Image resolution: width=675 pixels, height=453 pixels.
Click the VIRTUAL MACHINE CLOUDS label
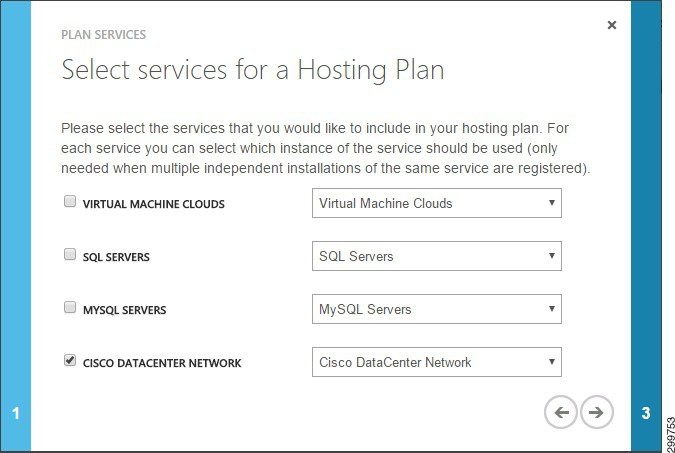coord(154,204)
